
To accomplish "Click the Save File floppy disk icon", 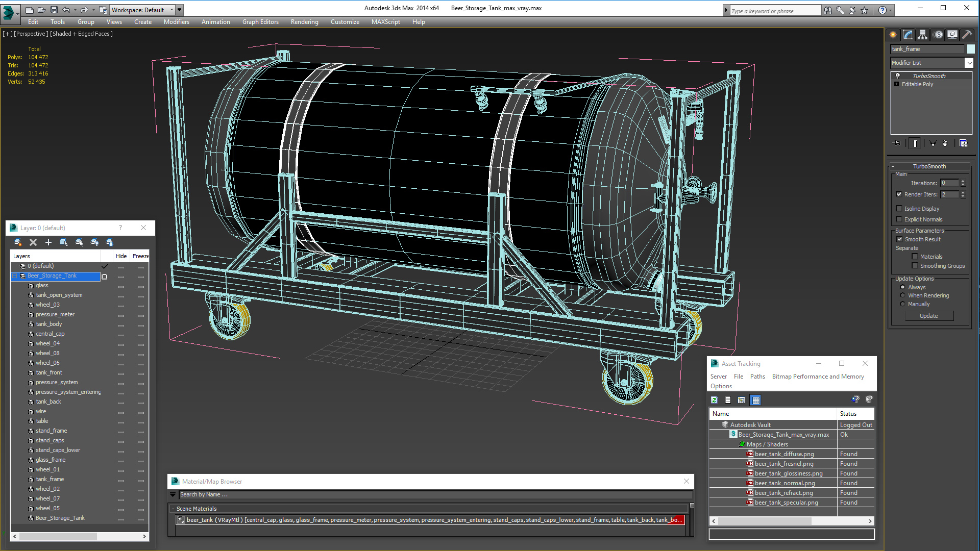I will [x=54, y=10].
